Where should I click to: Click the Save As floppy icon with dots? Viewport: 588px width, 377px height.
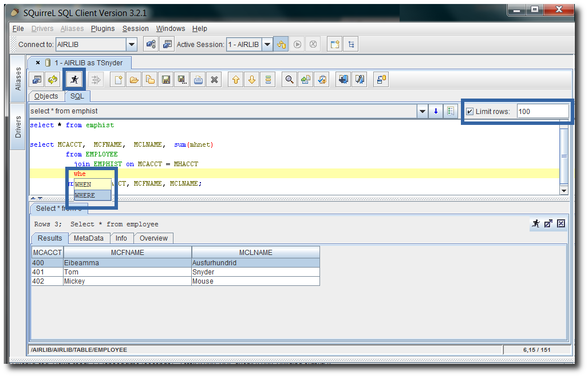[x=182, y=80]
